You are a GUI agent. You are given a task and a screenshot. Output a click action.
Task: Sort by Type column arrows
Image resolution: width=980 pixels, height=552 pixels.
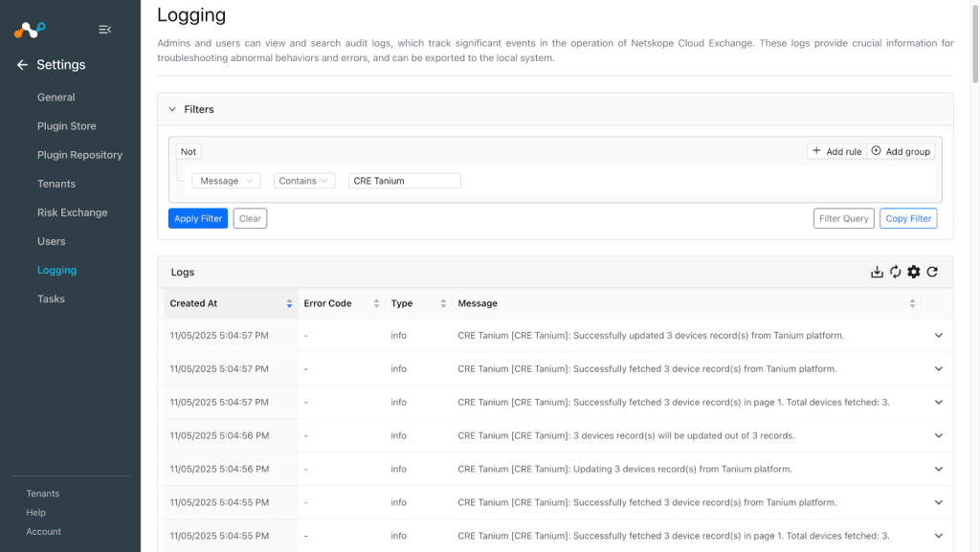443,303
